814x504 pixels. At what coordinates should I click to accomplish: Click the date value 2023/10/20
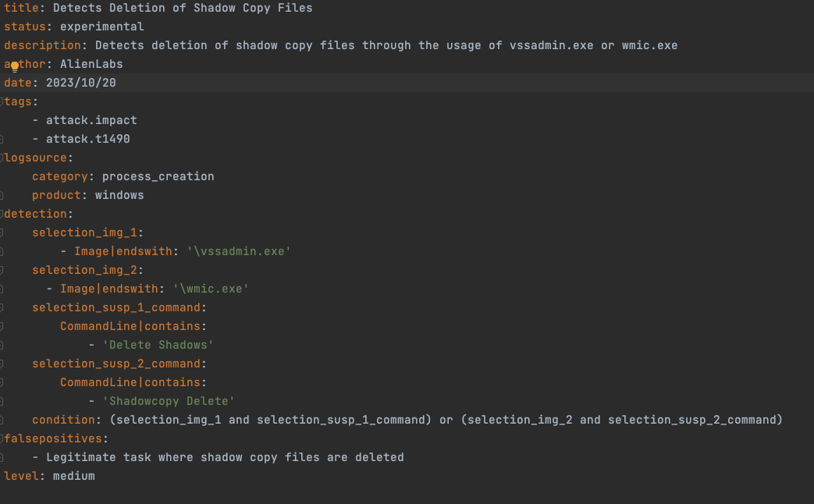81,83
